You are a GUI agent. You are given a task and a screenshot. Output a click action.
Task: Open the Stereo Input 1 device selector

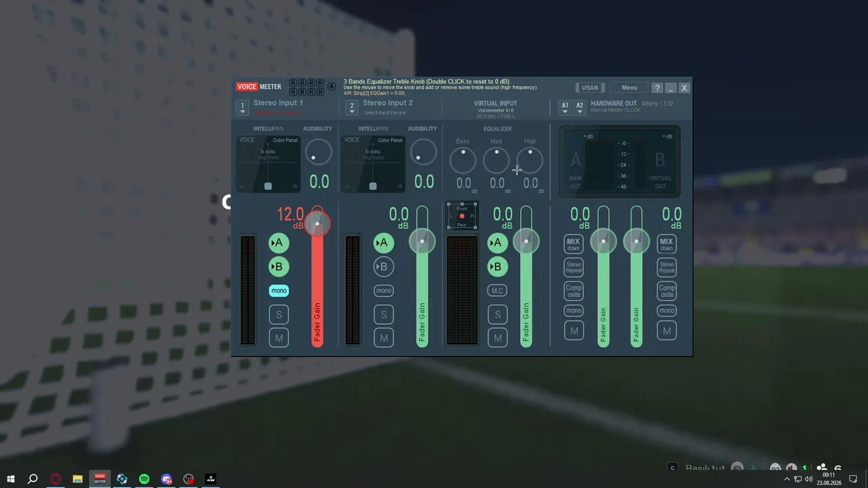click(x=243, y=107)
